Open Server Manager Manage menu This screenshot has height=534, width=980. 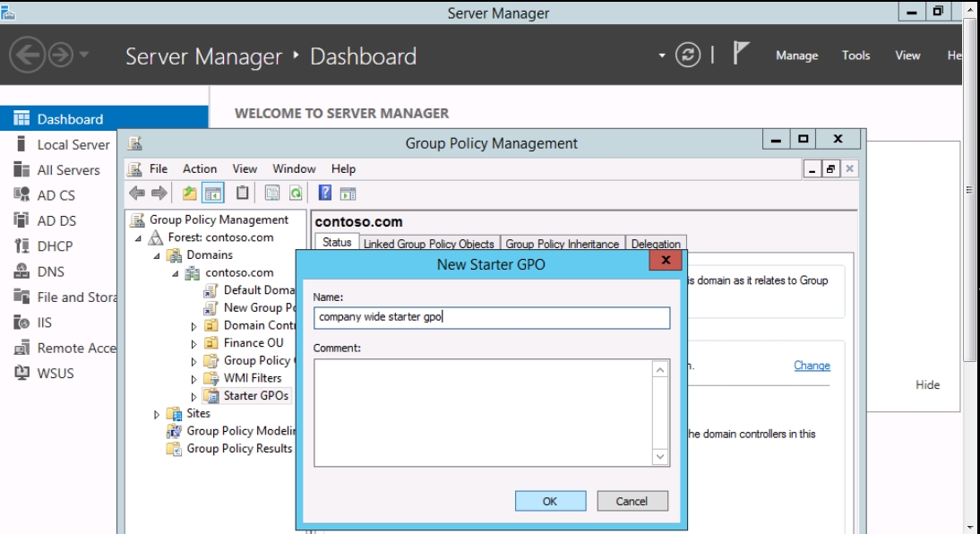coord(797,55)
